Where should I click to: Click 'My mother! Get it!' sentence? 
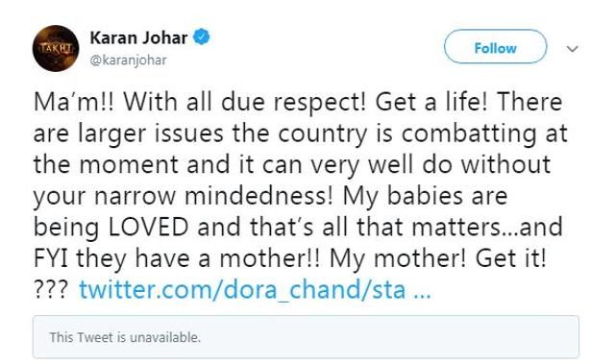point(437,259)
